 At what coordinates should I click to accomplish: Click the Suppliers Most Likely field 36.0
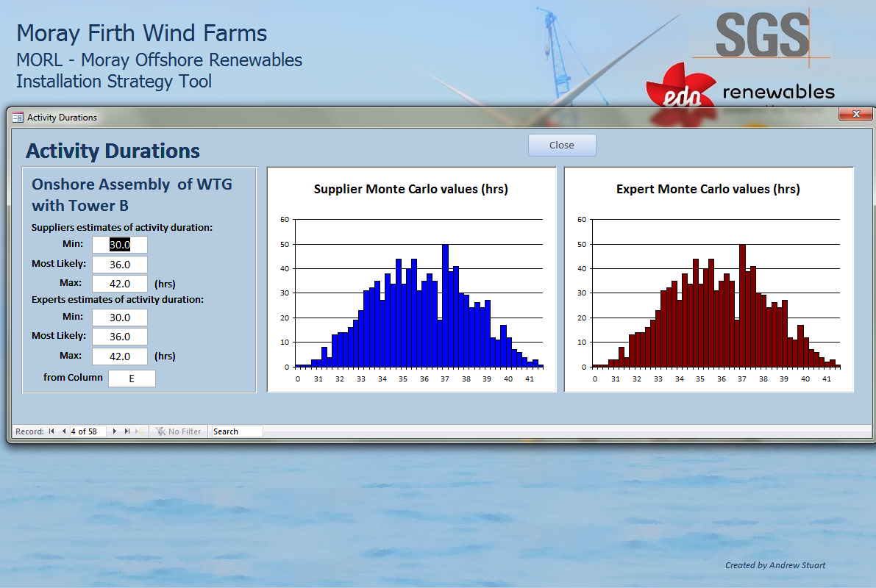(120, 265)
